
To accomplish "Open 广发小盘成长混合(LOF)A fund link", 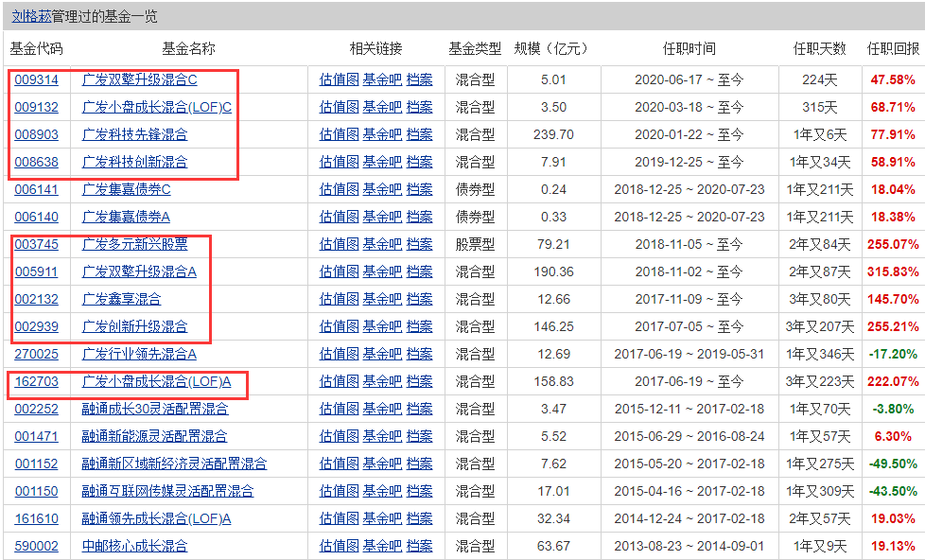I will tap(156, 382).
